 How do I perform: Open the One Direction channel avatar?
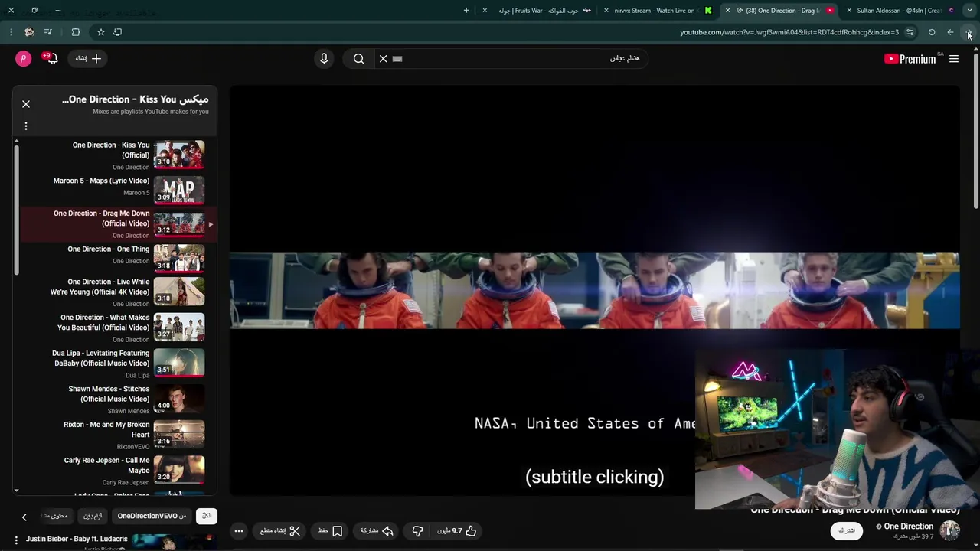point(950,531)
